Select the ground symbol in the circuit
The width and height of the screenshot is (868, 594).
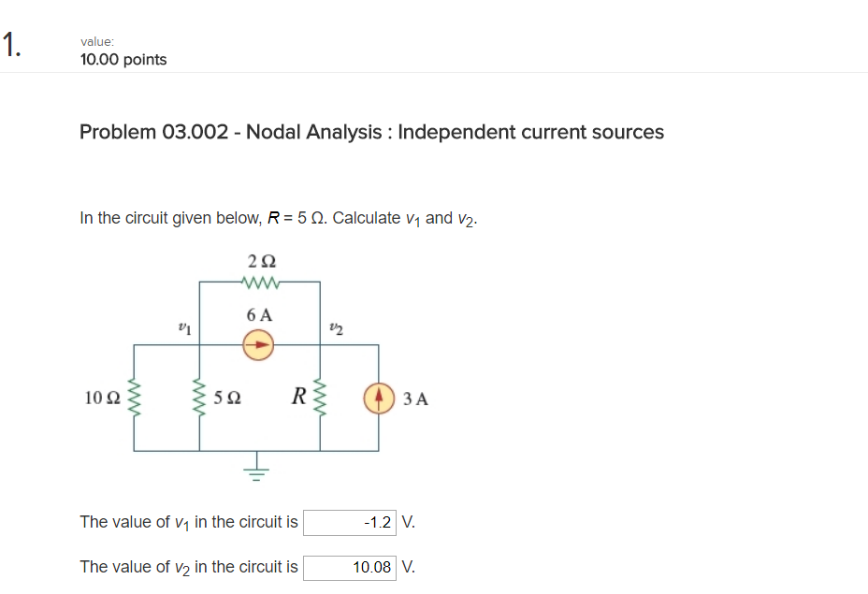[x=256, y=471]
